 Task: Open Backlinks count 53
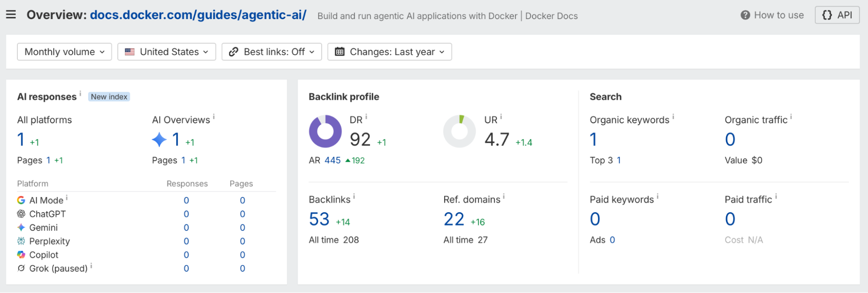point(319,219)
